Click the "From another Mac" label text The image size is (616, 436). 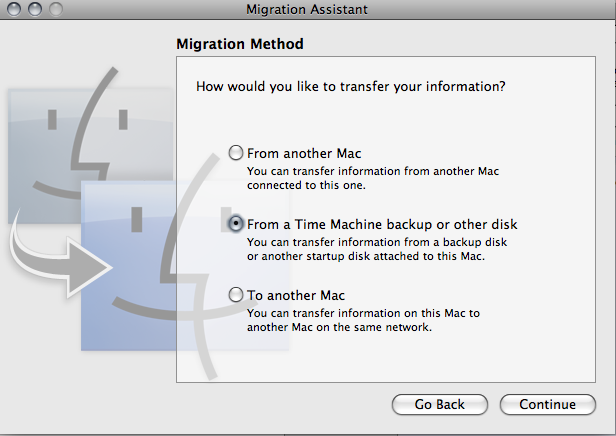click(304, 154)
